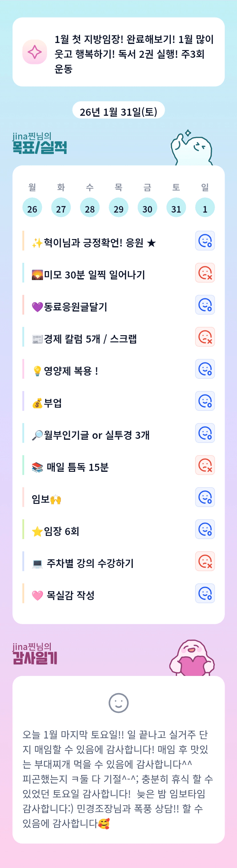Click the gratitude diary entry text
The width and height of the screenshot is (237, 868).
point(118,779)
